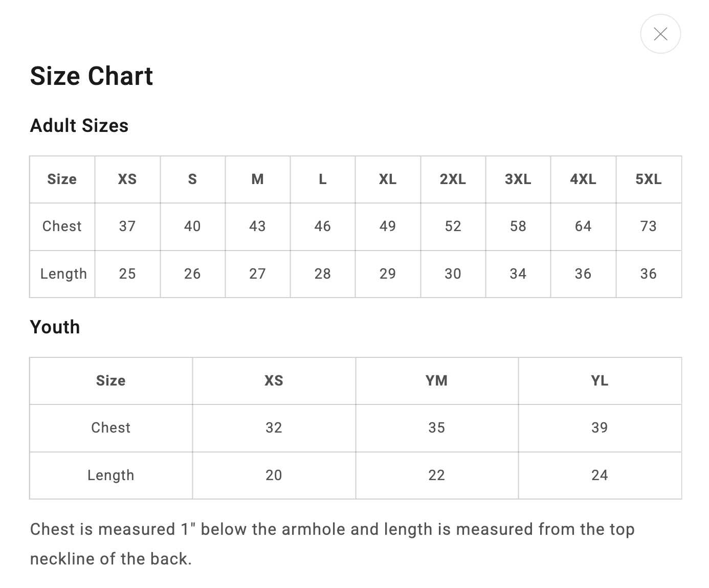
Task: Click length value 34 for 3XL
Action: [518, 274]
